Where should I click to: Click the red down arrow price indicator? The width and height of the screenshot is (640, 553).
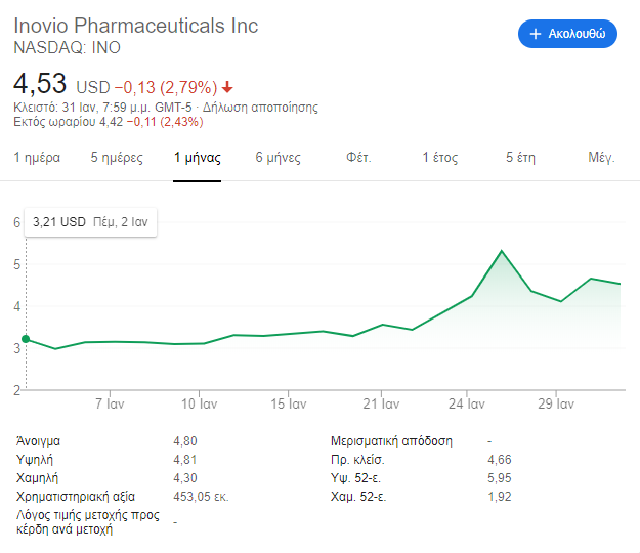(227, 87)
